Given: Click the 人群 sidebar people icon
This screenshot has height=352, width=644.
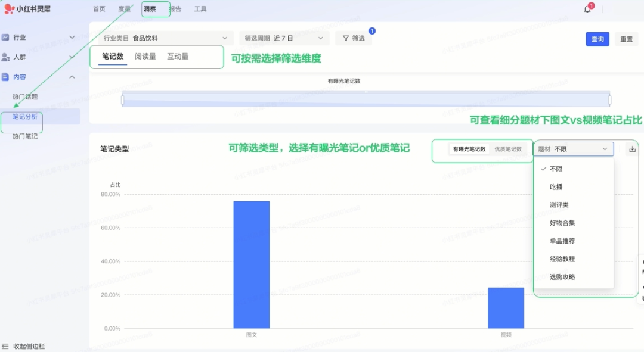Looking at the screenshot, I should (5, 57).
